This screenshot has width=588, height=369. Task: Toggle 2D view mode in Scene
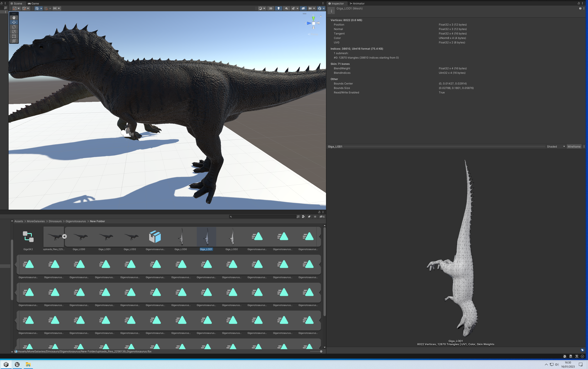pyautogui.click(x=271, y=8)
